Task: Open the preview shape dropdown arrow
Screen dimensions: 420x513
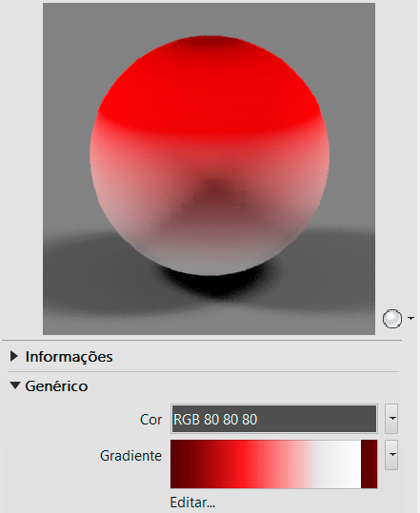Action: click(x=410, y=318)
